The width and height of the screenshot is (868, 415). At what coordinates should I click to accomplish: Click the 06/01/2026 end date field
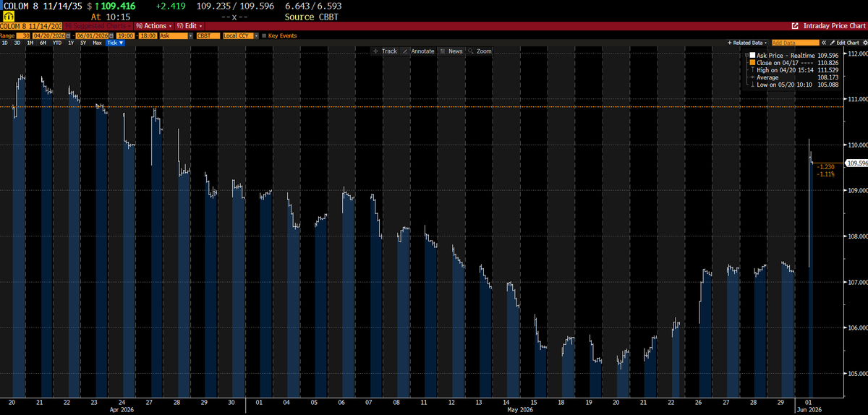(x=92, y=35)
